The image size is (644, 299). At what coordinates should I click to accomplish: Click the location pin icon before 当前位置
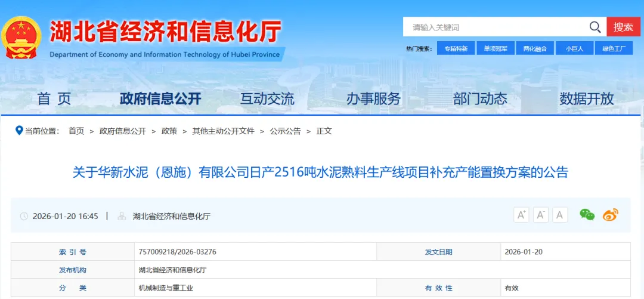19,131
